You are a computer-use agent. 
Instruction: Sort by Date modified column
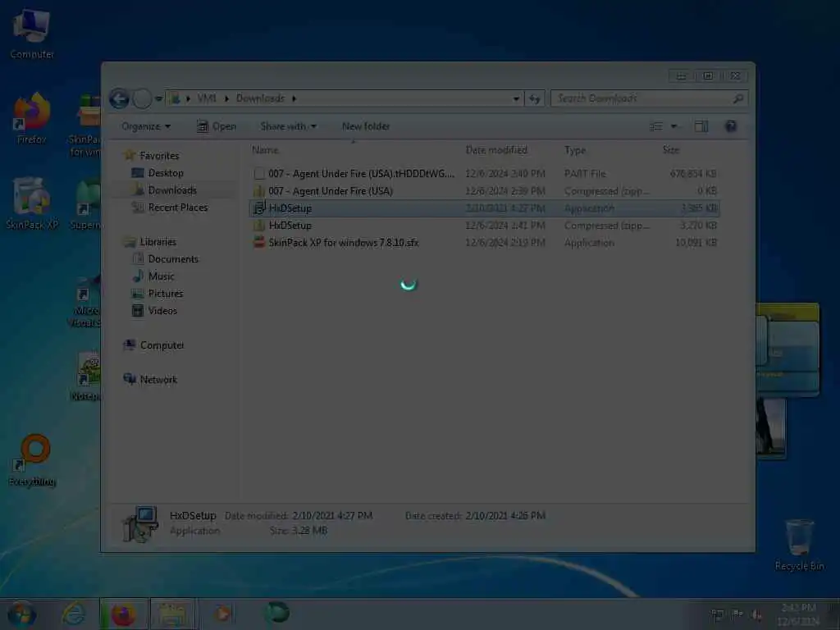(x=496, y=150)
